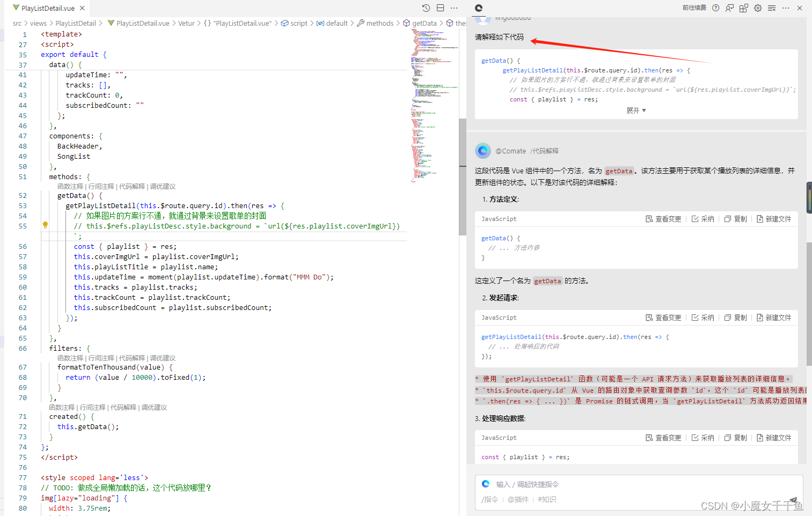Click the src breadcrumb item
The width and height of the screenshot is (812, 516).
17,23
